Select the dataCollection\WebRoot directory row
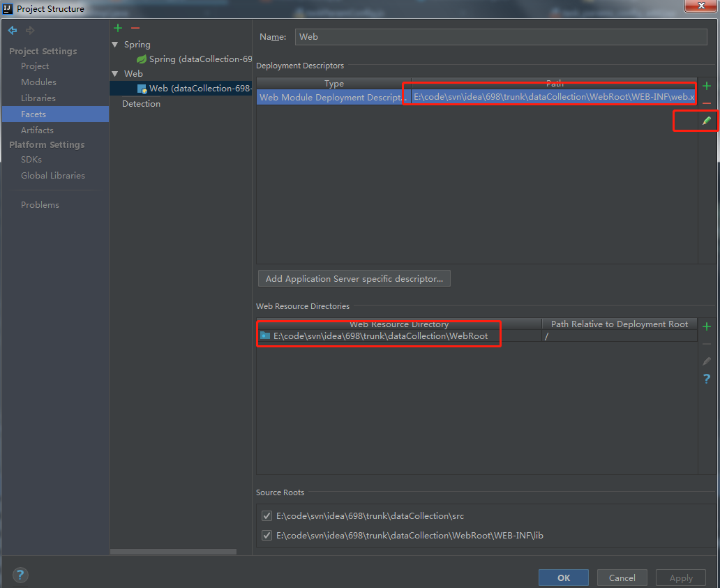This screenshot has width=720, height=588. point(477,336)
